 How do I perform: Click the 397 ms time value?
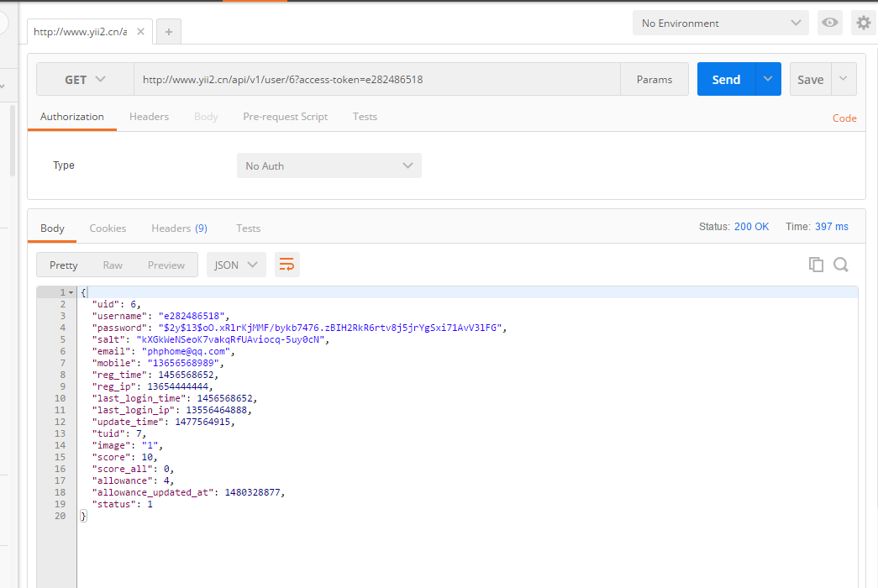coord(832,227)
